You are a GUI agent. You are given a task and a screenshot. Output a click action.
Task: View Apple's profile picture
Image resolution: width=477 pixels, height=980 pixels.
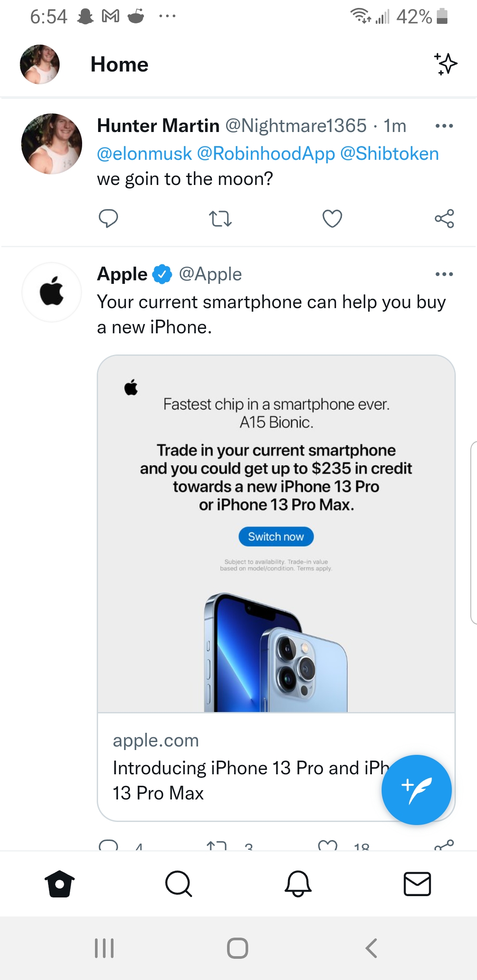52,292
